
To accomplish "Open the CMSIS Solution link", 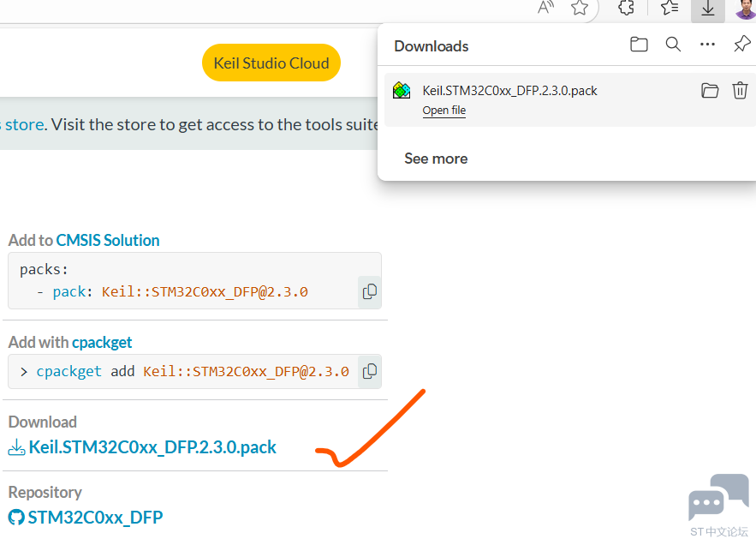I will point(108,241).
